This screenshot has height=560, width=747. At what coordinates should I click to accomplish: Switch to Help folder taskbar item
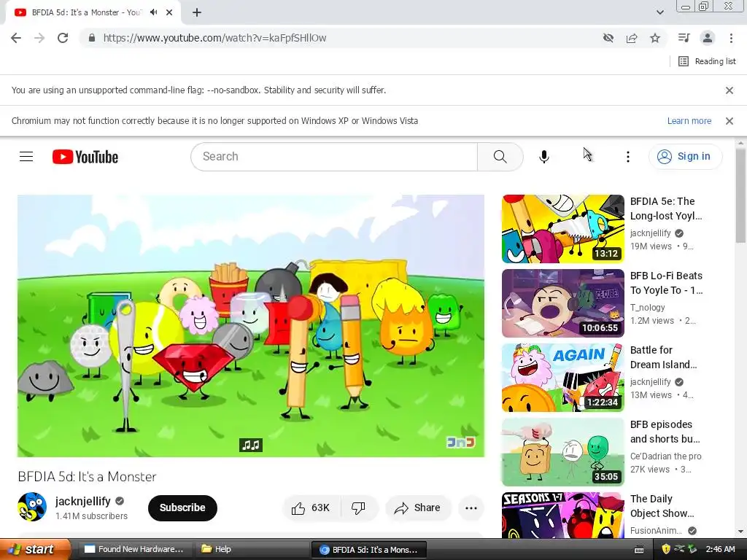tap(251, 549)
